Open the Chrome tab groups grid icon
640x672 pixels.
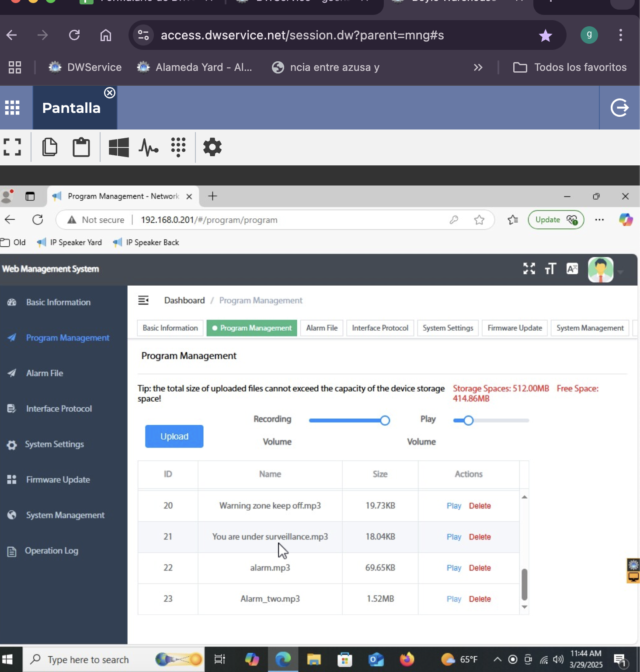tap(15, 67)
